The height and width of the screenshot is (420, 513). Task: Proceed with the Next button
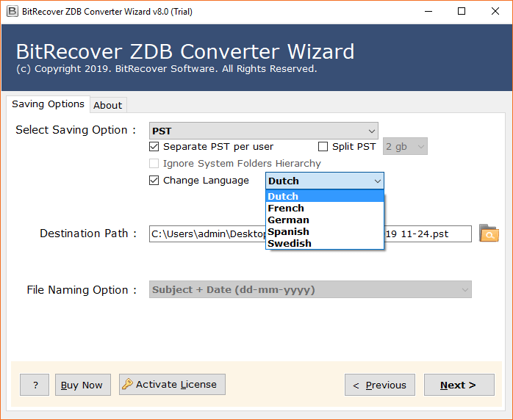click(x=459, y=385)
